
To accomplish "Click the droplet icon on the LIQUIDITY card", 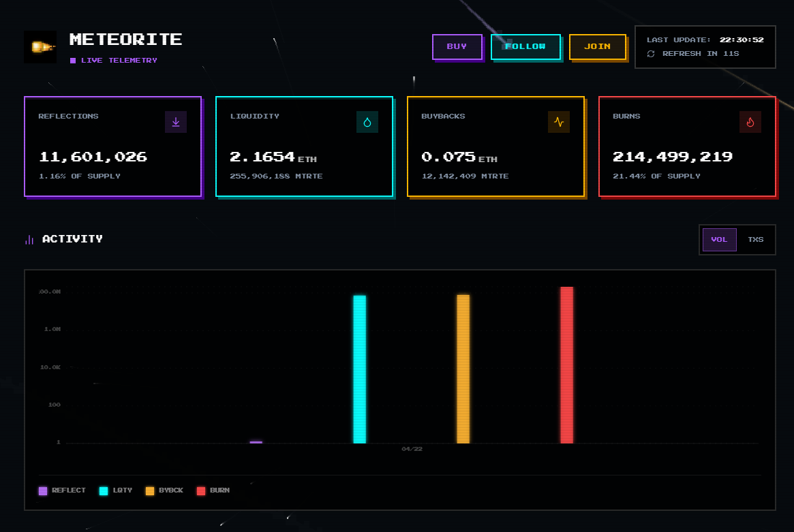I will pyautogui.click(x=367, y=122).
